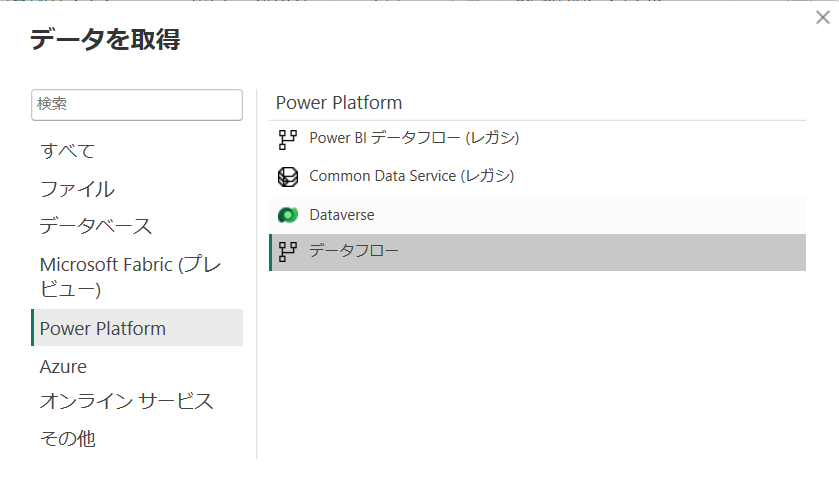Open the ファイル category
Screen dimensions: 839x477
pyautogui.click(x=77, y=189)
